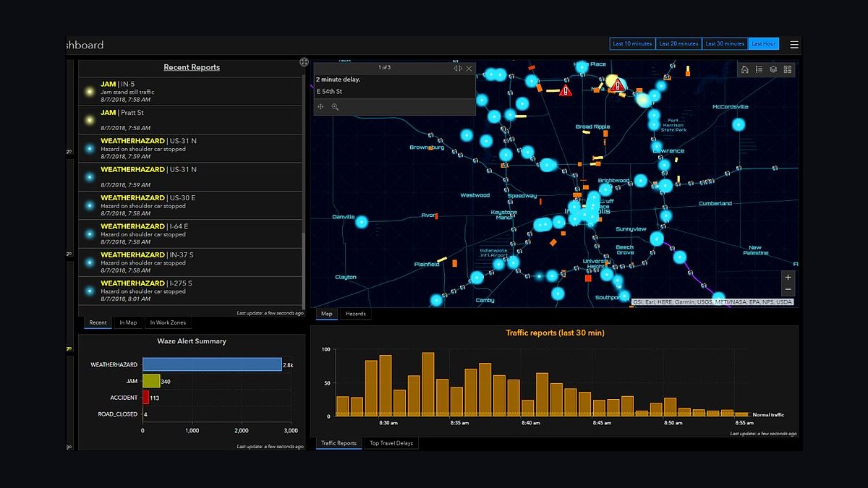Screen dimensions: 868x488
Task: Click the yellow jam marker for IN-5 report
Action: [x=90, y=92]
